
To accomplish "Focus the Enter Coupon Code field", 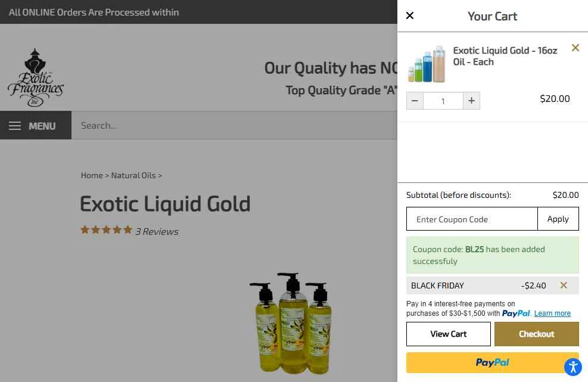I will pos(472,219).
